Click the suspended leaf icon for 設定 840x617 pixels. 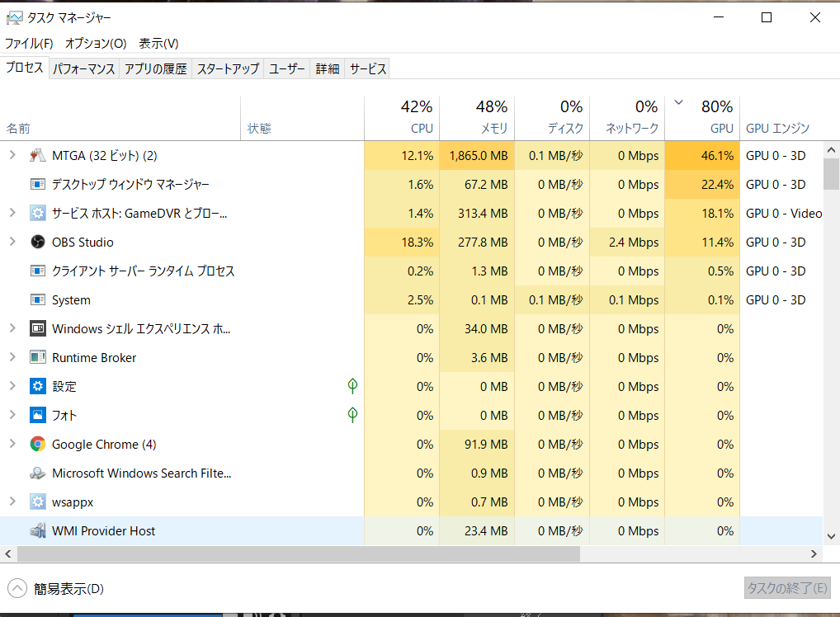[x=352, y=386]
